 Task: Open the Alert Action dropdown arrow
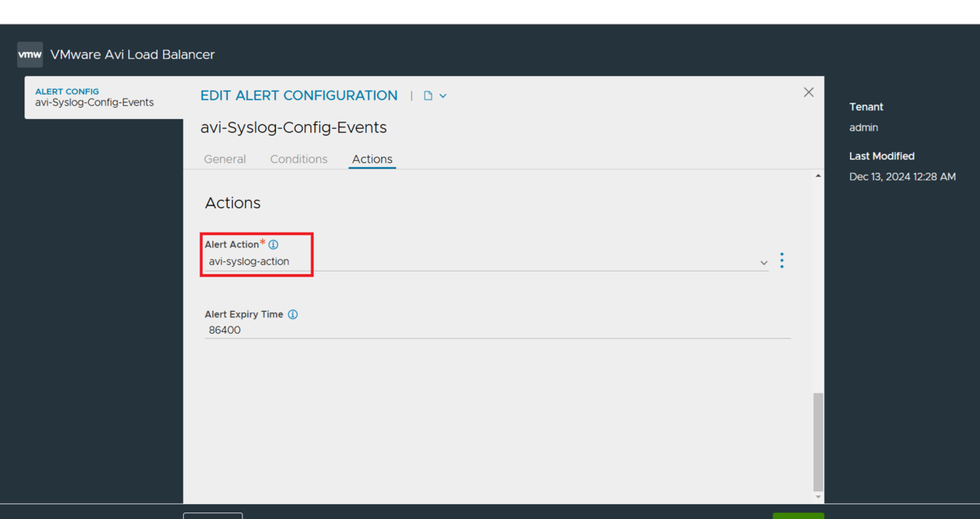coord(764,263)
